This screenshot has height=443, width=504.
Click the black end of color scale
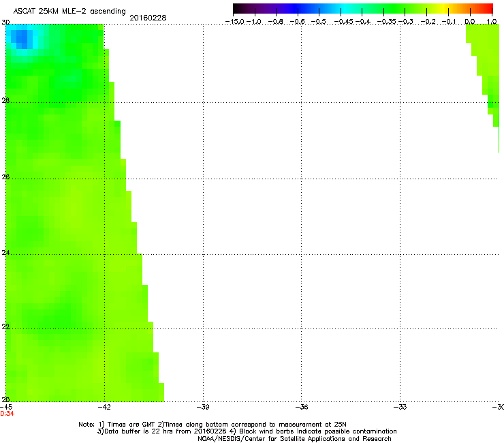point(238,9)
